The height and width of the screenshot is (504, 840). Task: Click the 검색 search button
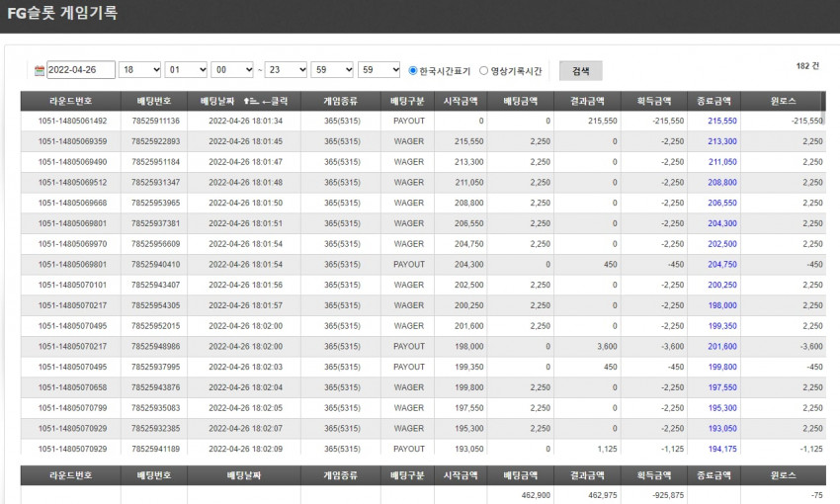[581, 70]
